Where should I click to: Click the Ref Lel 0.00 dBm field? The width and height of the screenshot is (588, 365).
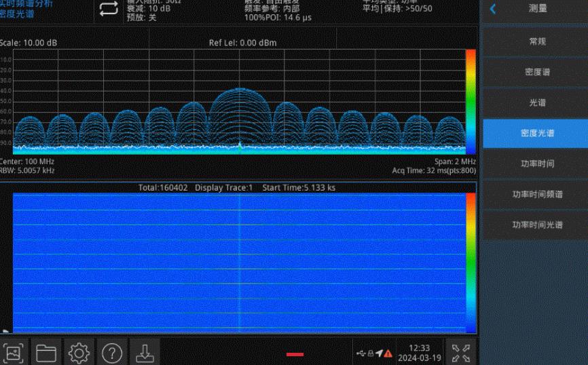click(x=242, y=43)
